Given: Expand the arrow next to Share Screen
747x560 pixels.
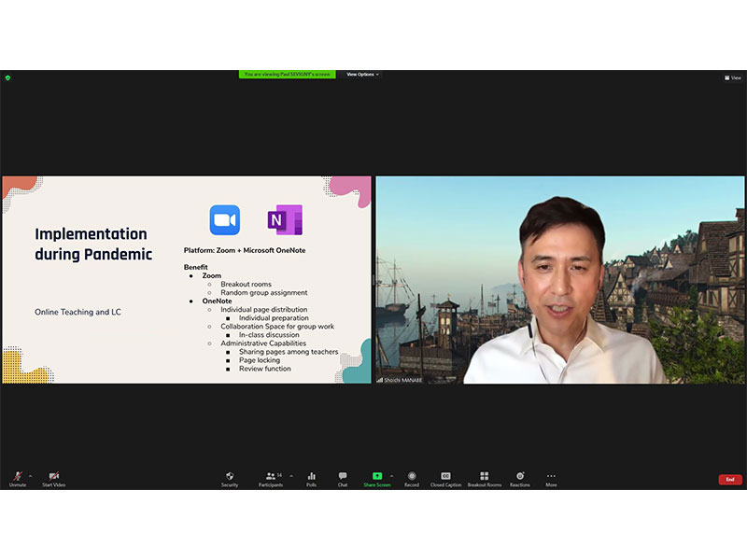Looking at the screenshot, I should pos(391,475).
